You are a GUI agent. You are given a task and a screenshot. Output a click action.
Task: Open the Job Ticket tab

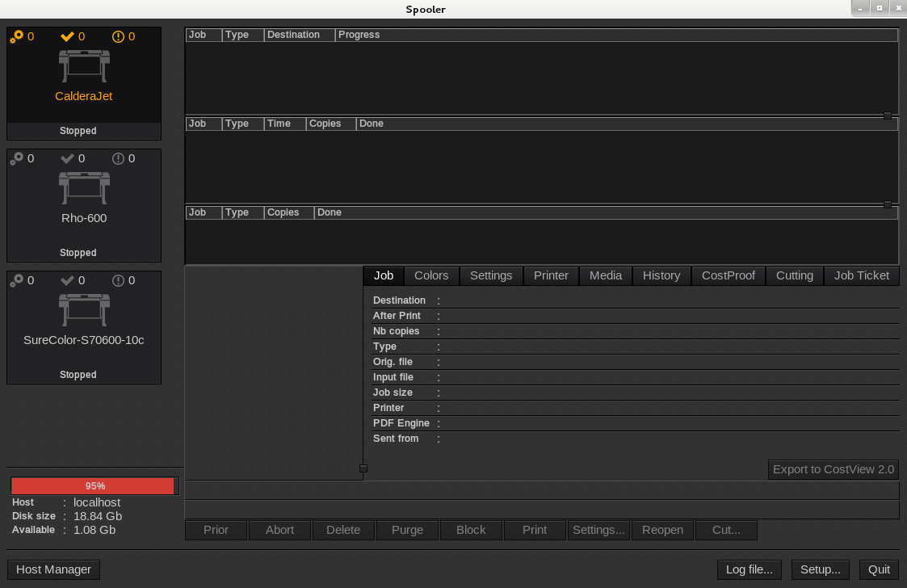click(x=861, y=275)
